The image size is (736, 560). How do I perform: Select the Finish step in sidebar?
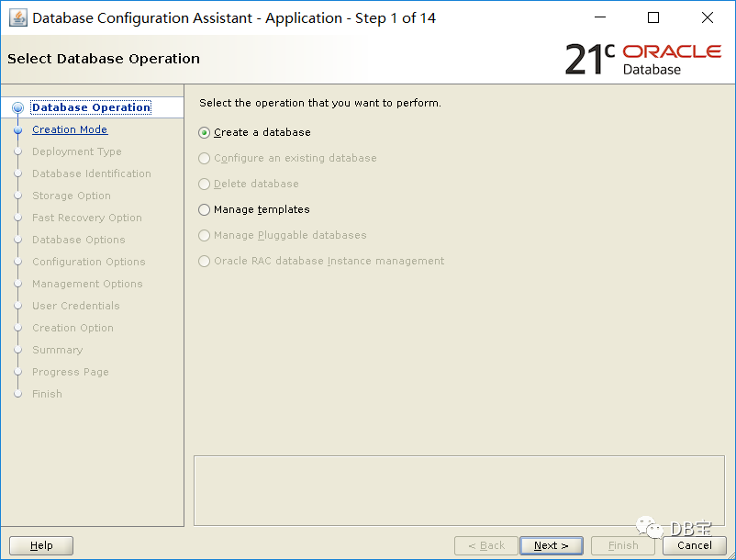coord(47,395)
